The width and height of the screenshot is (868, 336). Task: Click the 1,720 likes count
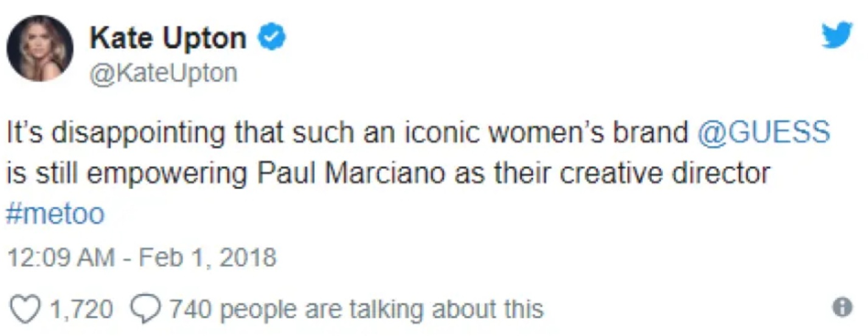[81, 309]
